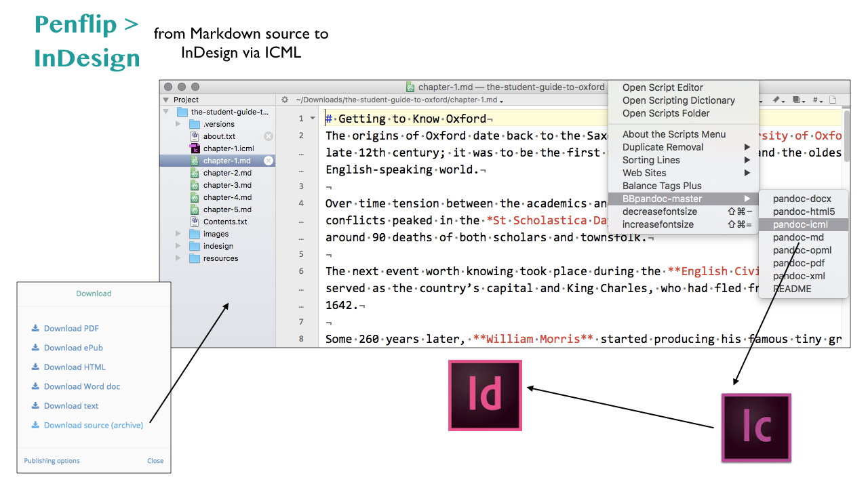Open the function # navigation popup
This screenshot has width=868, height=488.
click(818, 100)
